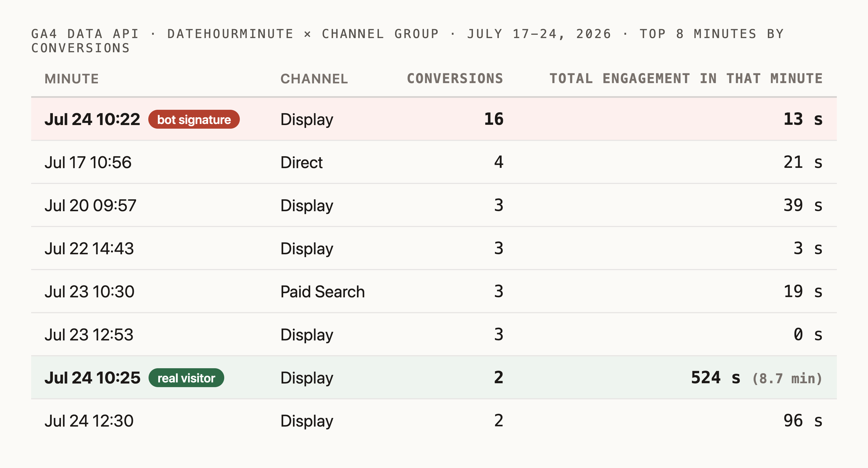The image size is (868, 468).
Task: Select the Jul 23 10:30 row timestamp
Action: tap(90, 292)
